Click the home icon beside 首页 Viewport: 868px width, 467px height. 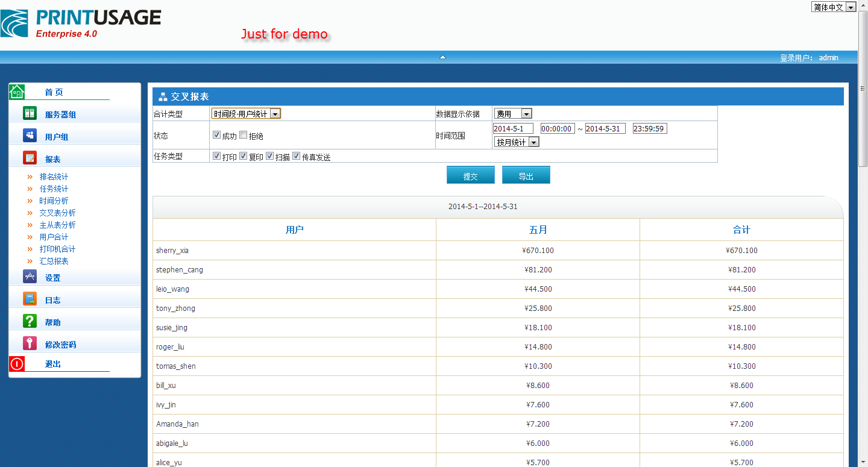point(17,92)
